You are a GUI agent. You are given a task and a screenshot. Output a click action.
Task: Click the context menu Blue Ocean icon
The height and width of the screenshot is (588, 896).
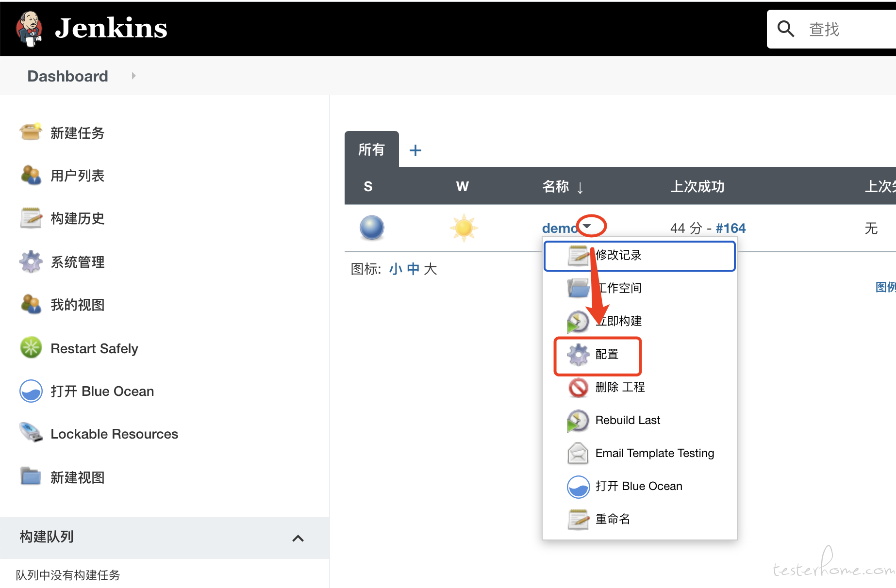pyautogui.click(x=578, y=487)
